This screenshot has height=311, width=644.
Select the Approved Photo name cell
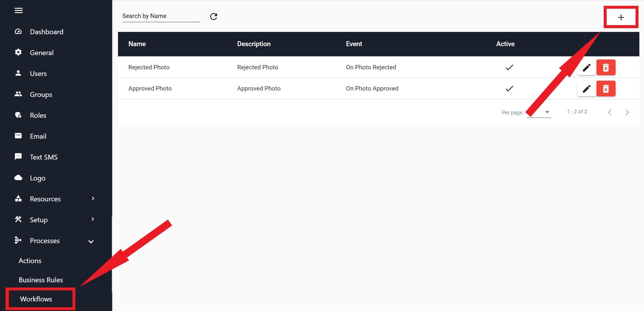(150, 88)
